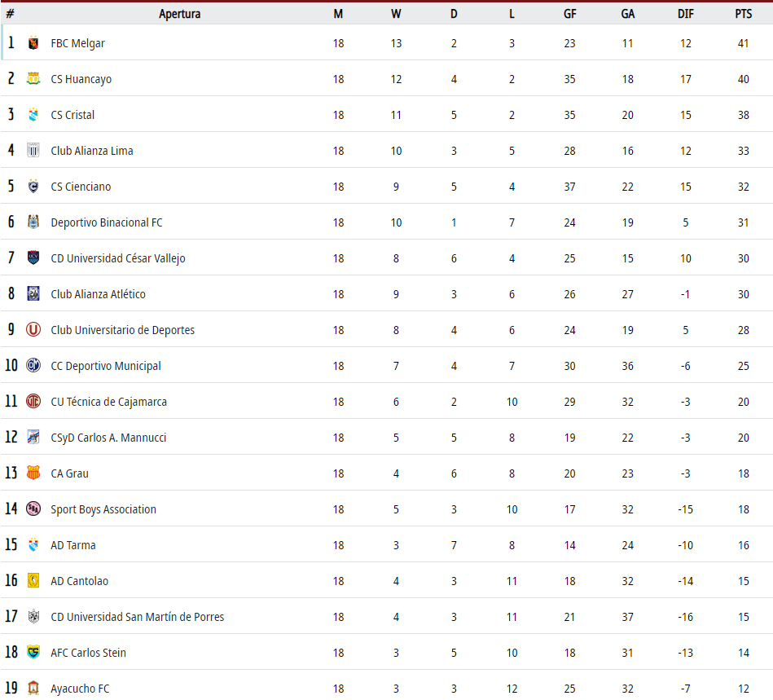
Task: Click the AFC Carlos Stein crest
Action: (33, 652)
